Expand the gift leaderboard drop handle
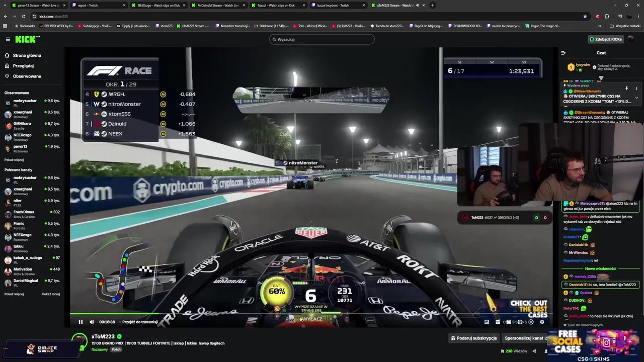Screen dimensions: 644x362 [601, 78]
